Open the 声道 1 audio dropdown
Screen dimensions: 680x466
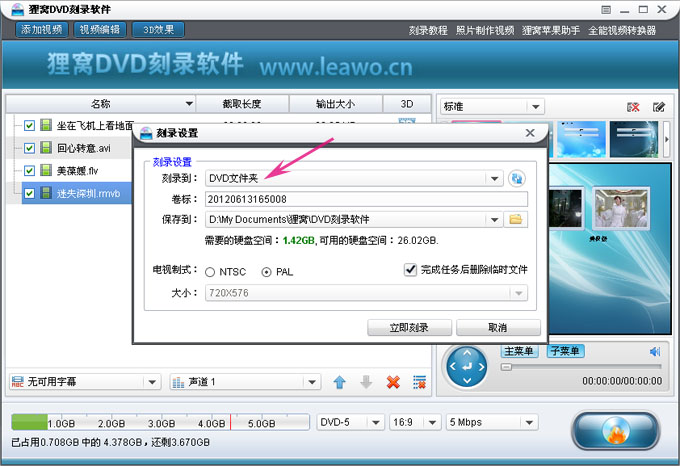click(312, 382)
